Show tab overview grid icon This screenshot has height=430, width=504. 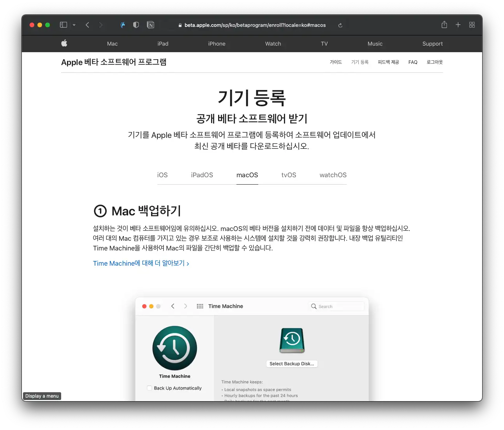(472, 25)
